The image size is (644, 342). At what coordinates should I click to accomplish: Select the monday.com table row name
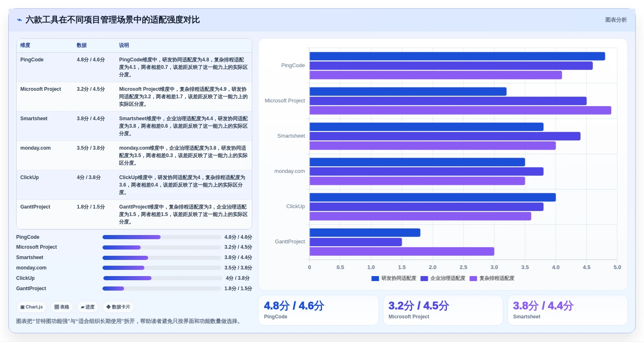pos(36,148)
